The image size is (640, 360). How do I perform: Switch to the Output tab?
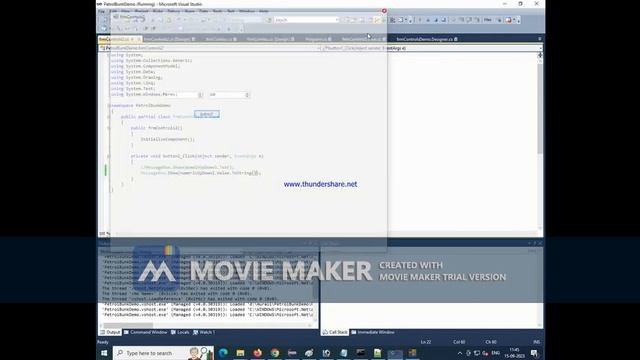pyautogui.click(x=110, y=332)
